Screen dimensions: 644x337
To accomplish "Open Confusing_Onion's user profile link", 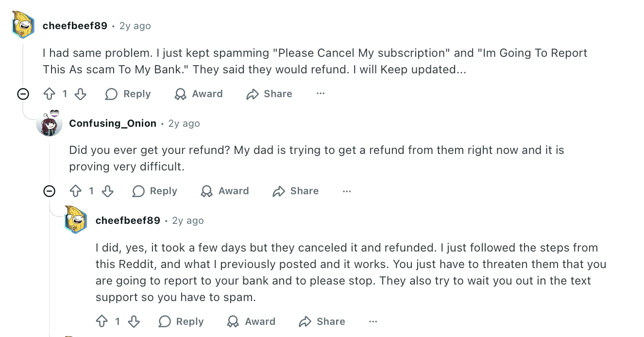I will (x=113, y=123).
